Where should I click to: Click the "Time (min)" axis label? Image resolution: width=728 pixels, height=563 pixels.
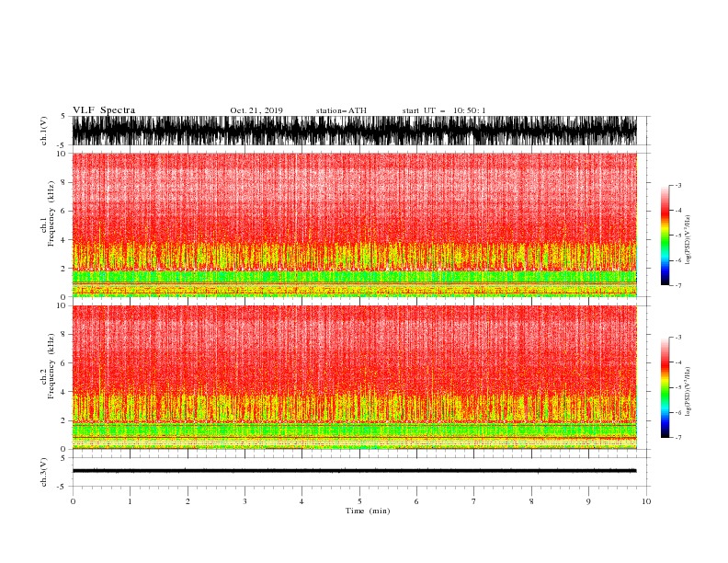(368, 511)
